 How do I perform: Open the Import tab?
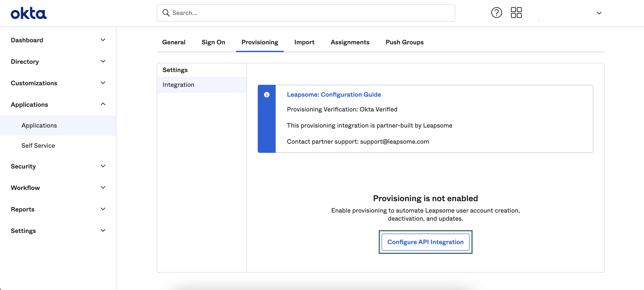(x=304, y=42)
